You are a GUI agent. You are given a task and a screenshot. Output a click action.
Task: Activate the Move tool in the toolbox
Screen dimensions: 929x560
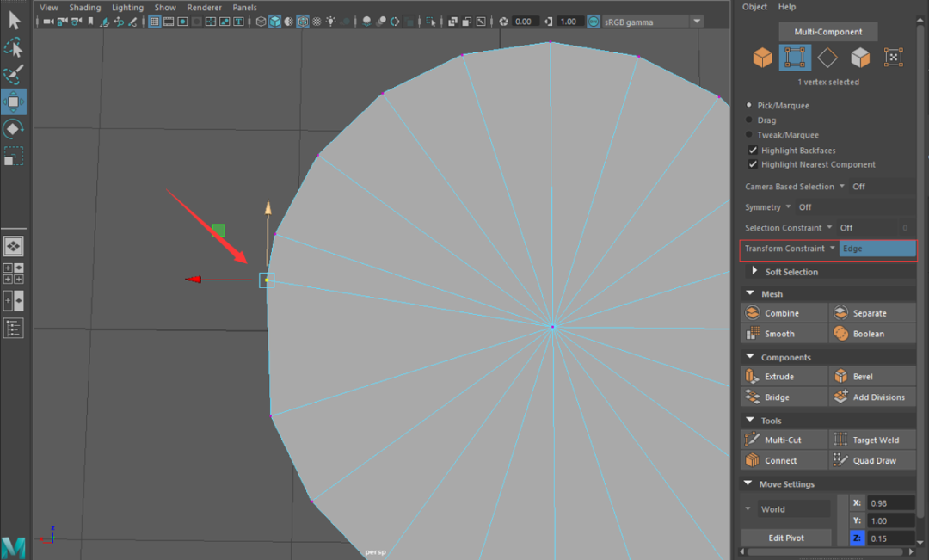click(x=13, y=102)
